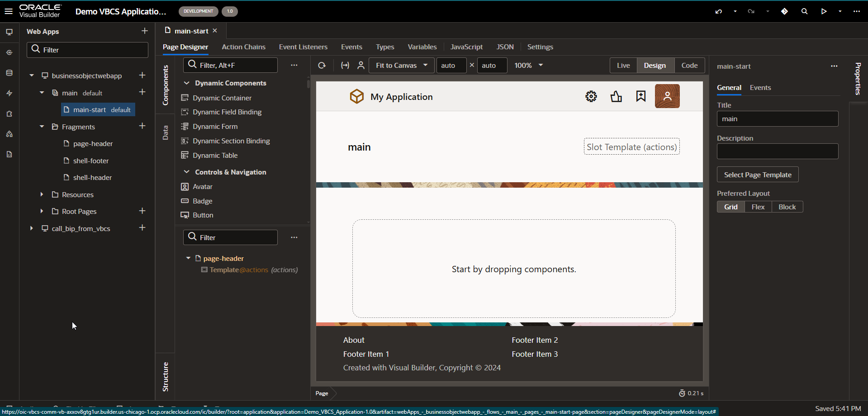The height and width of the screenshot is (416, 868).
Task: Switch to Events tab in properties
Action: (x=760, y=87)
